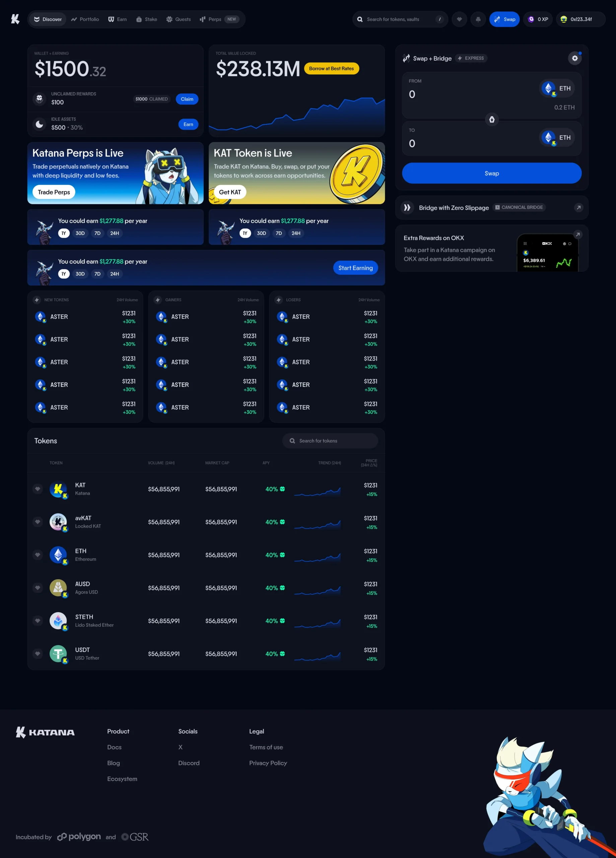The width and height of the screenshot is (616, 858).
Task: Click the Gainers lightning icon
Action: (x=158, y=300)
